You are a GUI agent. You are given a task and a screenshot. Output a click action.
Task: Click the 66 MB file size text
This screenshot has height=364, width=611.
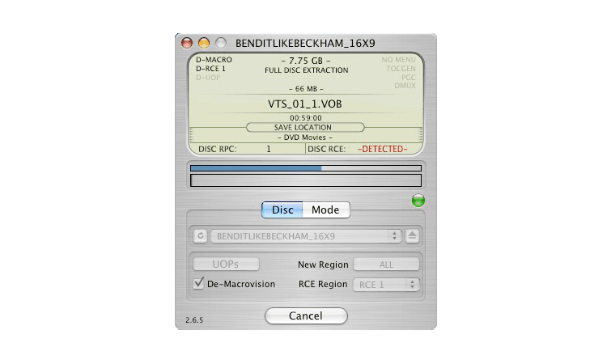306,89
